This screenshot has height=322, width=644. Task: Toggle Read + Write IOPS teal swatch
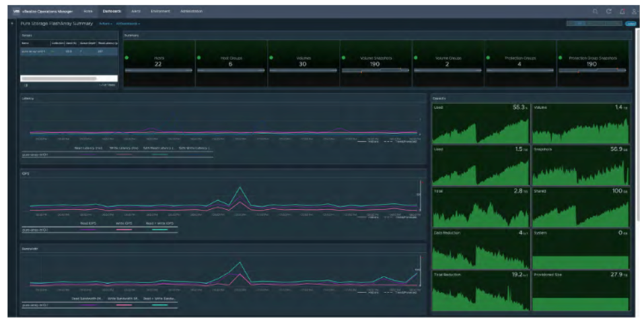[160, 230]
